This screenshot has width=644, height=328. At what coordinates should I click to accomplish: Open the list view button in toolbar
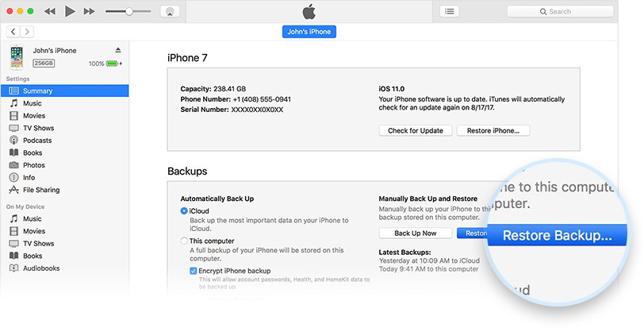[x=450, y=11]
